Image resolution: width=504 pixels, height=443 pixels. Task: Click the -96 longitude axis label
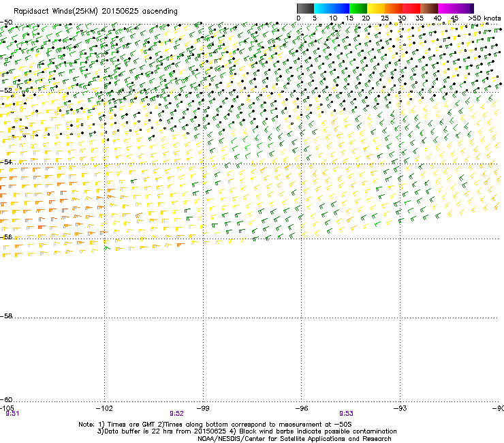302,408
